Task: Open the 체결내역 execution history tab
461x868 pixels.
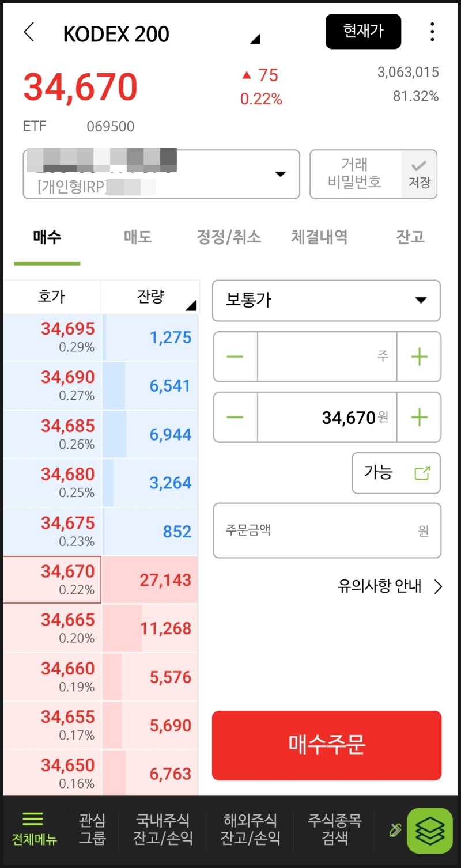Action: (x=319, y=237)
